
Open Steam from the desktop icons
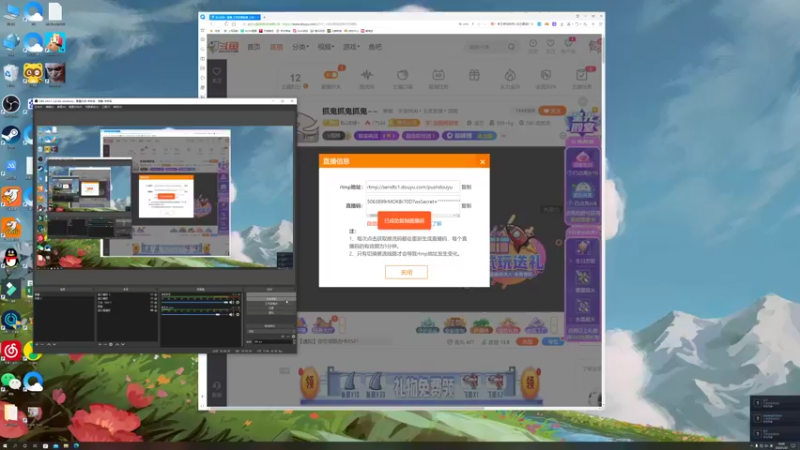point(11,135)
